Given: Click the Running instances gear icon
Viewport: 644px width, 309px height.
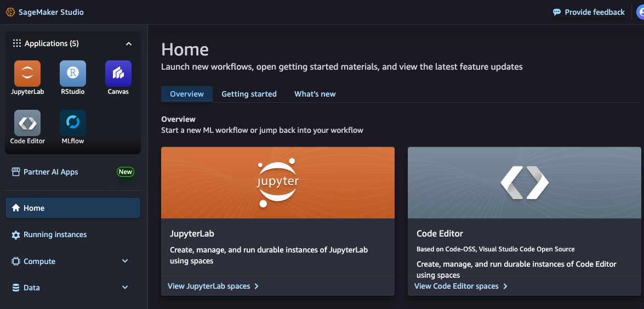Looking at the screenshot, I should click(x=16, y=235).
